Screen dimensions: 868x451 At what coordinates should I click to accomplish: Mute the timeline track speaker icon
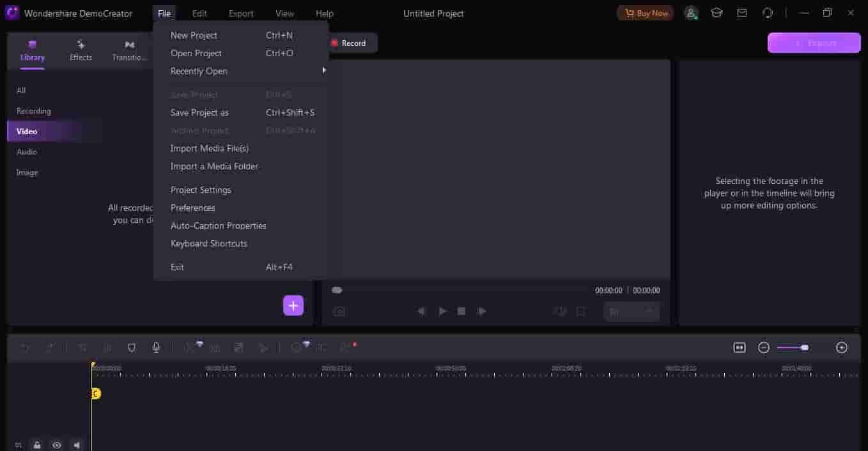(x=77, y=445)
